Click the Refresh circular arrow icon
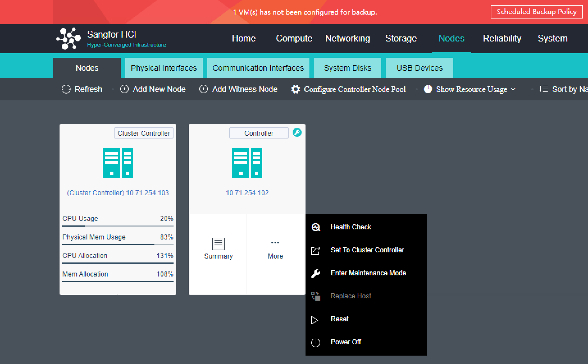The width and height of the screenshot is (588, 364). pos(66,89)
